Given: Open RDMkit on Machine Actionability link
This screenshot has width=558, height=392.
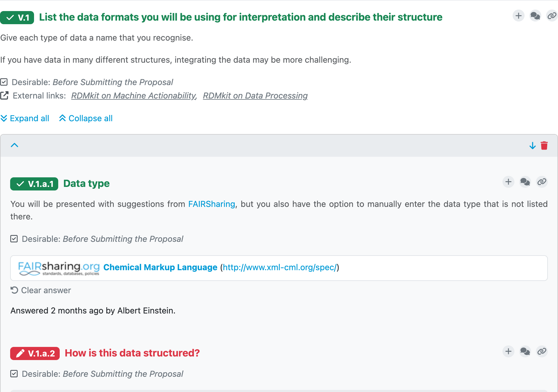Looking at the screenshot, I should point(134,96).
